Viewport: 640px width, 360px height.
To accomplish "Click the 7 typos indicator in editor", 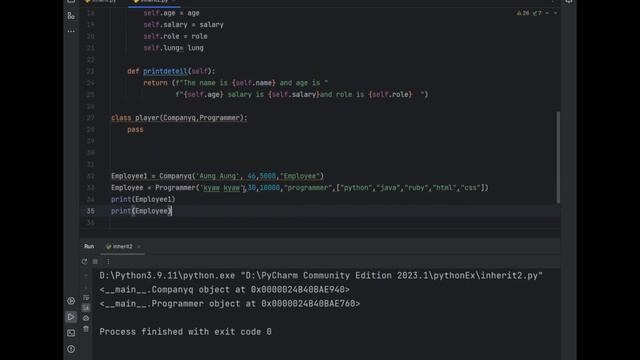I will 537,13.
